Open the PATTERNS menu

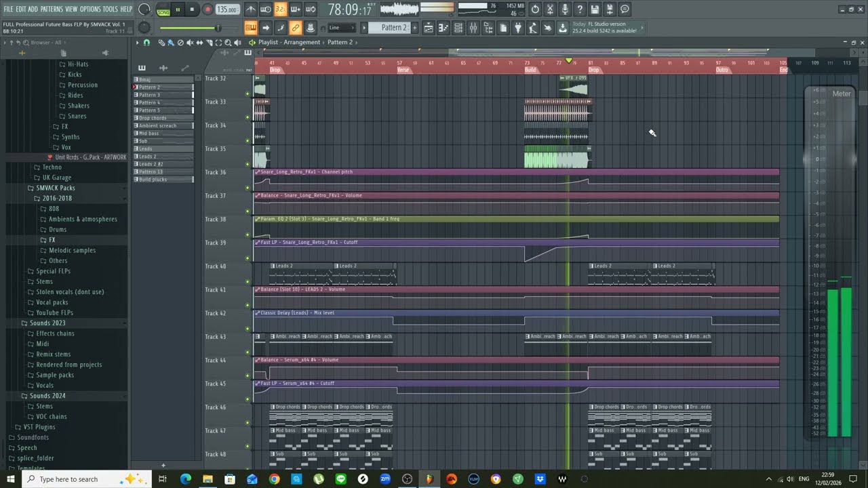(x=52, y=9)
